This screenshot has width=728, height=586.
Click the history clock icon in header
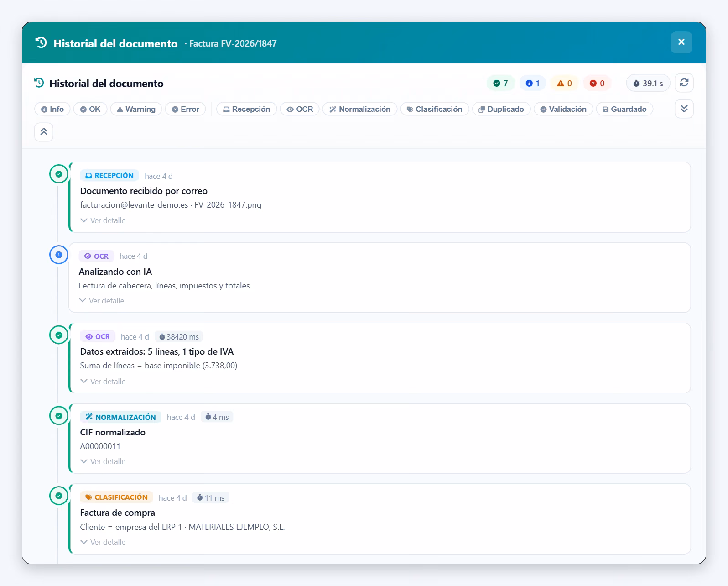pyautogui.click(x=41, y=43)
